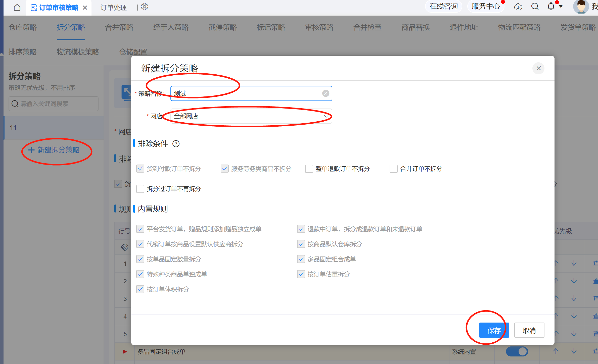598x364 pixels.
Task: Close the 订单审核策略 tab
Action: 85,8
